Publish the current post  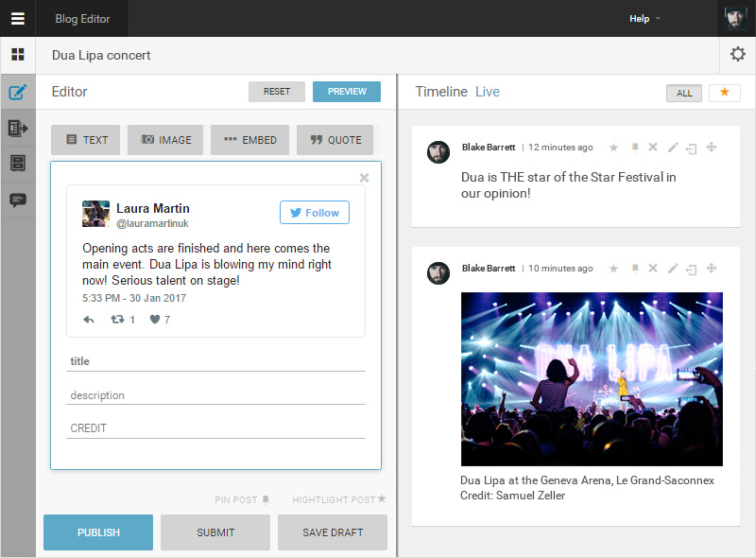(x=97, y=532)
